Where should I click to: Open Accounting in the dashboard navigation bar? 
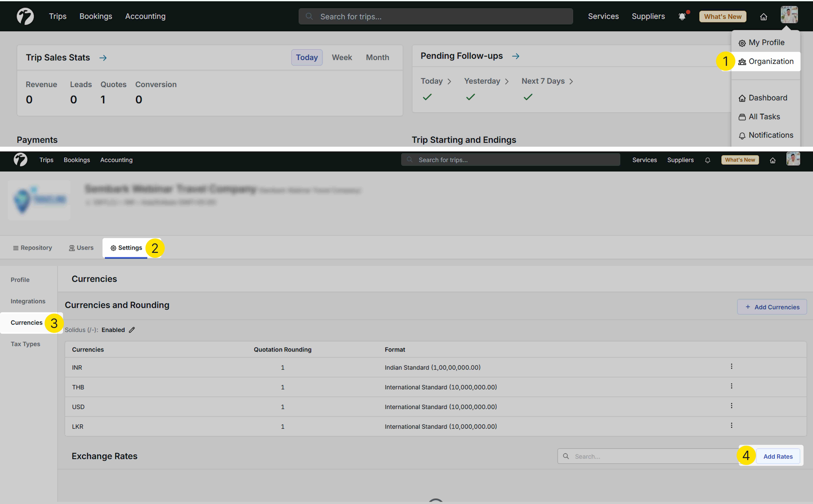[145, 16]
